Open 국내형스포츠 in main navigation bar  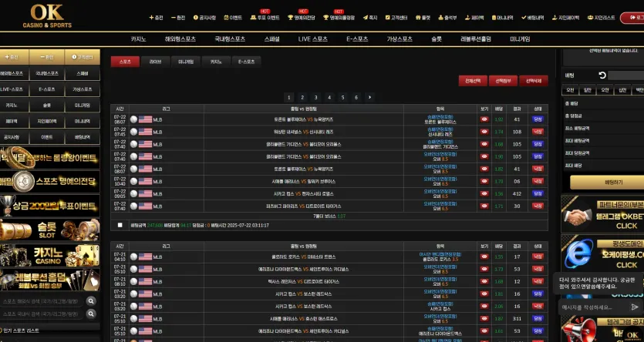[x=230, y=39]
